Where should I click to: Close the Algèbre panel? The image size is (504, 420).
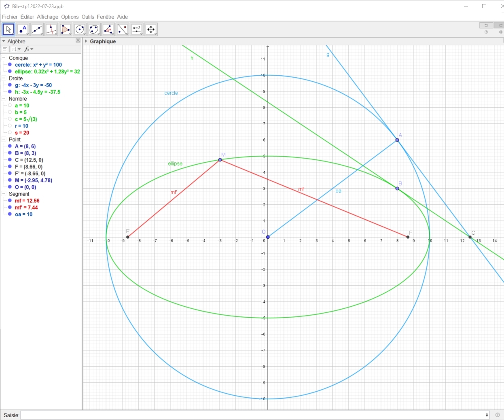point(78,41)
